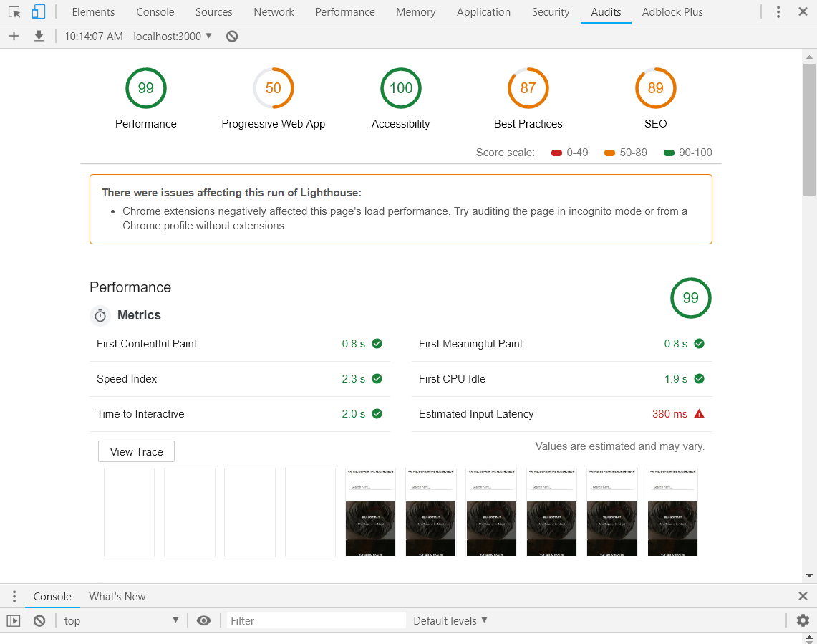Close the console drawer
Image resolution: width=817 pixels, height=644 pixels.
tap(803, 596)
